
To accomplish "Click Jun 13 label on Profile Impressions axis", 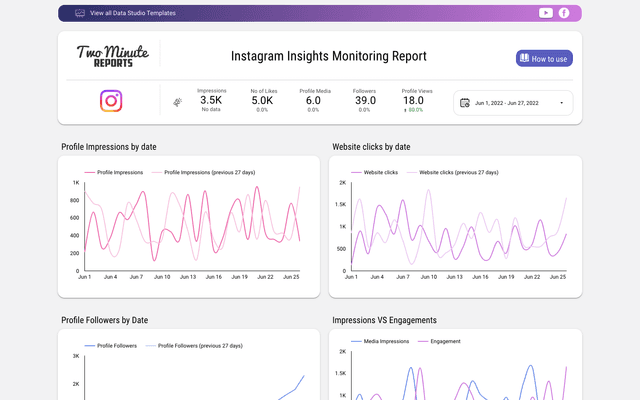I will 188,277.
